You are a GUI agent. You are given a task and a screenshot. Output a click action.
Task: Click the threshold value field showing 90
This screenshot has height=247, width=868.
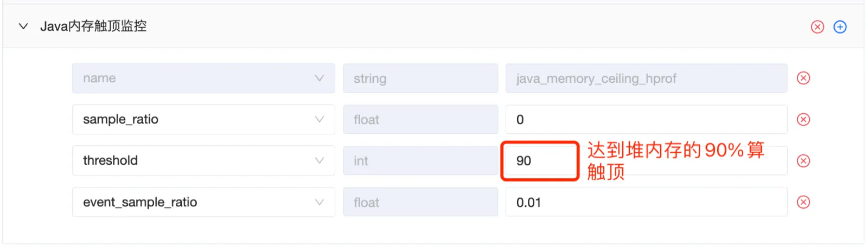pos(540,161)
